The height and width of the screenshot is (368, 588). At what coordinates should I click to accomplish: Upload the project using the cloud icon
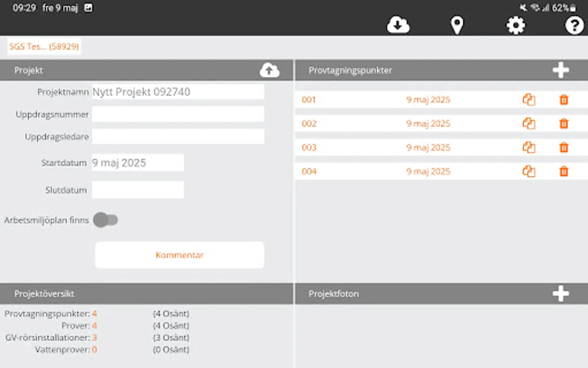coord(269,70)
